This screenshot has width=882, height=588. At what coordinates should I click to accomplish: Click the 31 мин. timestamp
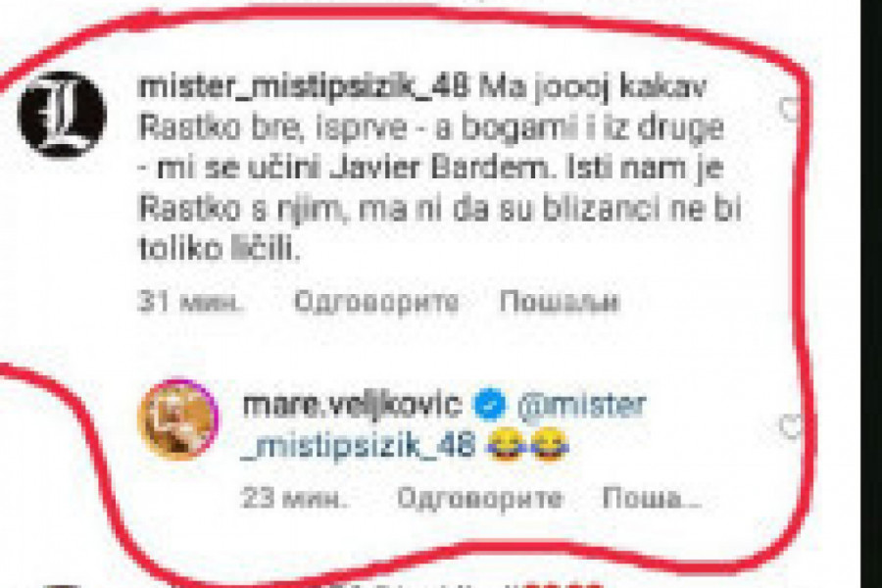[x=190, y=302]
